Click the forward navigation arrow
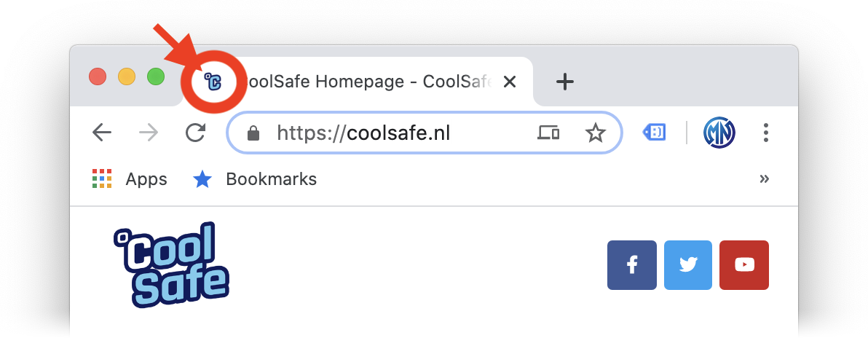This screenshot has width=868, height=338. point(149,133)
